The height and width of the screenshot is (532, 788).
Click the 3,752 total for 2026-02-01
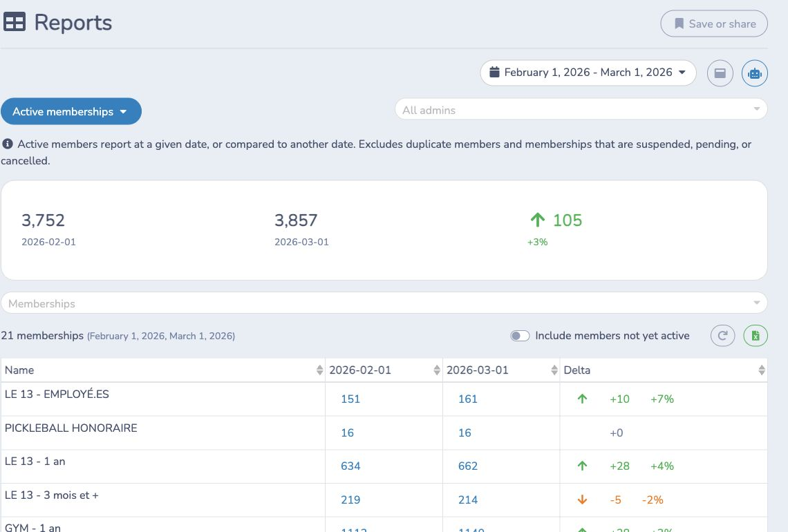44,220
